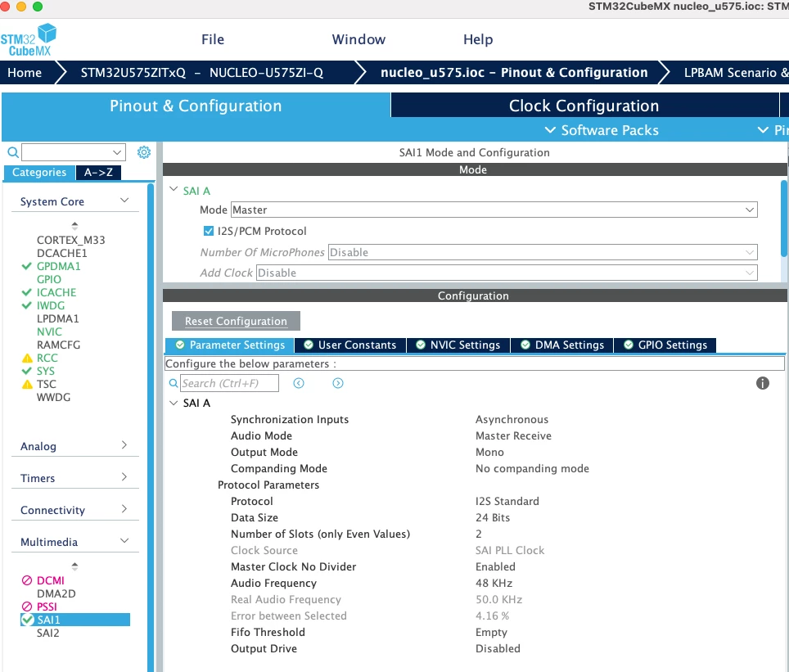
Task: Click the RCC warning triangle icon
Action: pyautogui.click(x=27, y=359)
